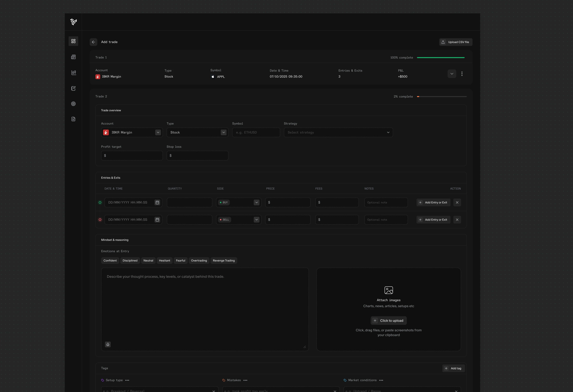
Task: Open calendar picker in BUY row
Action: [x=157, y=202]
